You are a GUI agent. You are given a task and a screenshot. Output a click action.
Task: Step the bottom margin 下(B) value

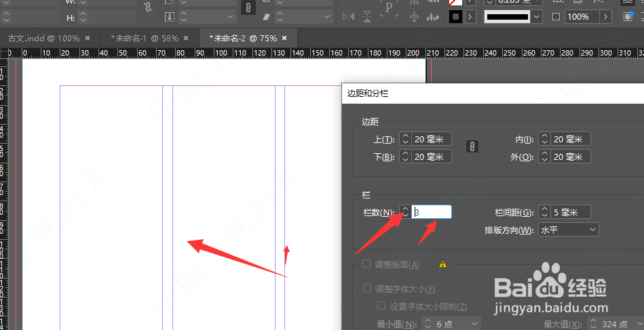coord(405,156)
